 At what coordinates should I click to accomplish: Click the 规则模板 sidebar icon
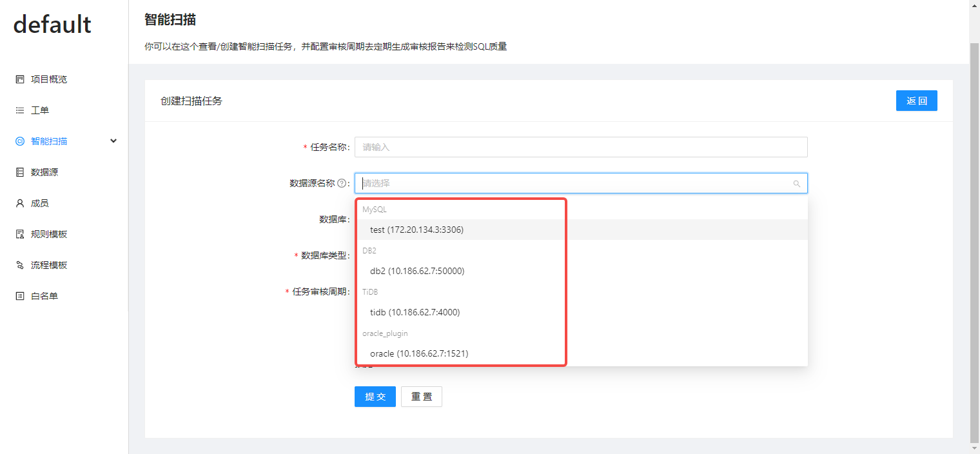click(x=20, y=234)
